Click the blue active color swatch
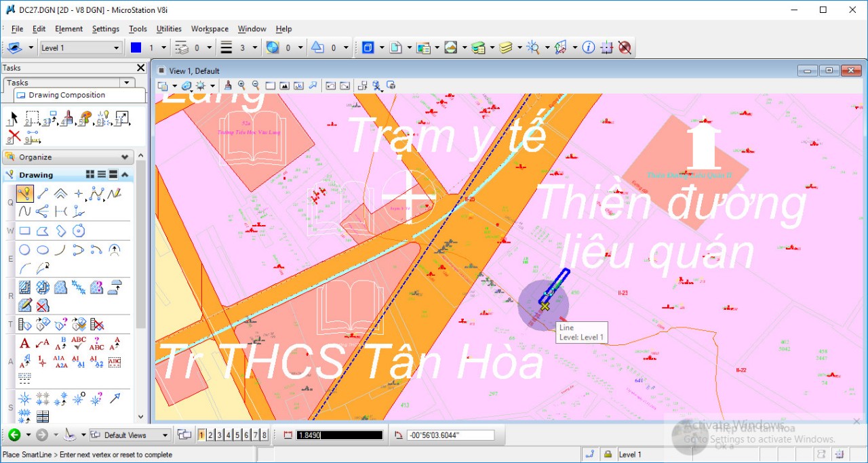Image resolution: width=868 pixels, height=463 pixels. (x=136, y=47)
